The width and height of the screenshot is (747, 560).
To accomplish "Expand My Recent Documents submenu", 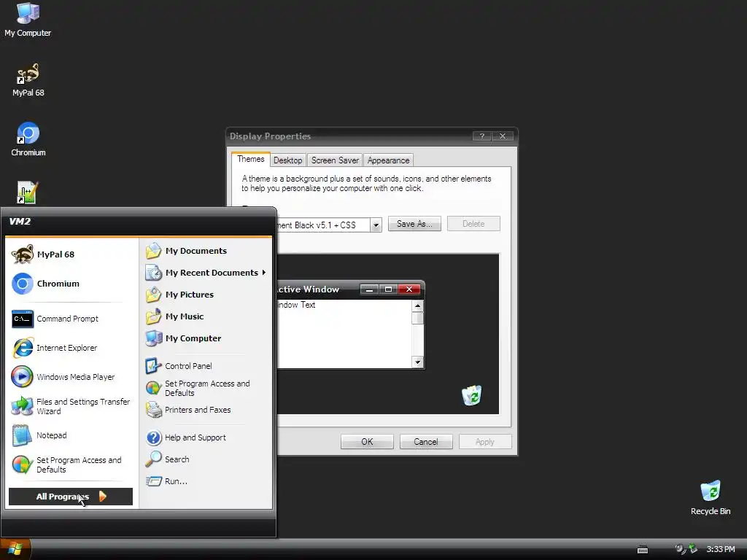I will click(206, 273).
